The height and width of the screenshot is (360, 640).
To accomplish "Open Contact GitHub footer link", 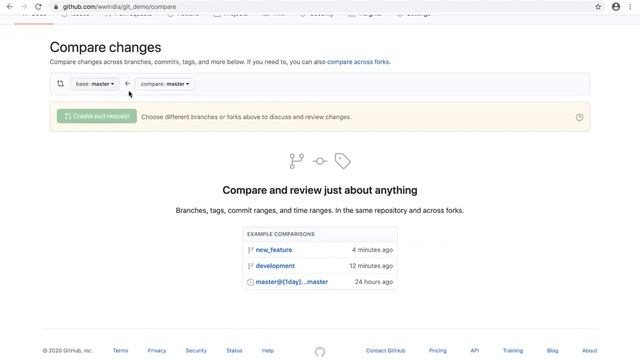I will (386, 351).
